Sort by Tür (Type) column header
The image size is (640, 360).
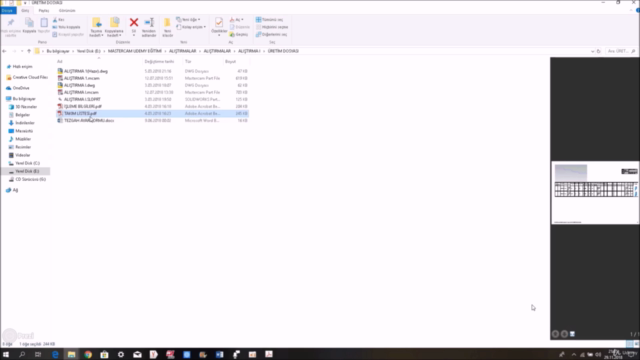[x=188, y=62]
